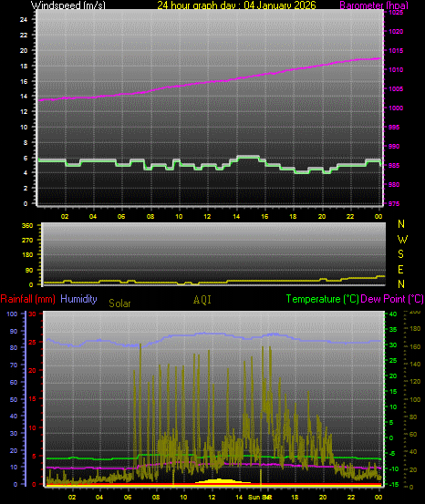Viewport: 425px width, 504px height.
Task: Click the 12 value on windspeed axis
Action: coord(24,111)
